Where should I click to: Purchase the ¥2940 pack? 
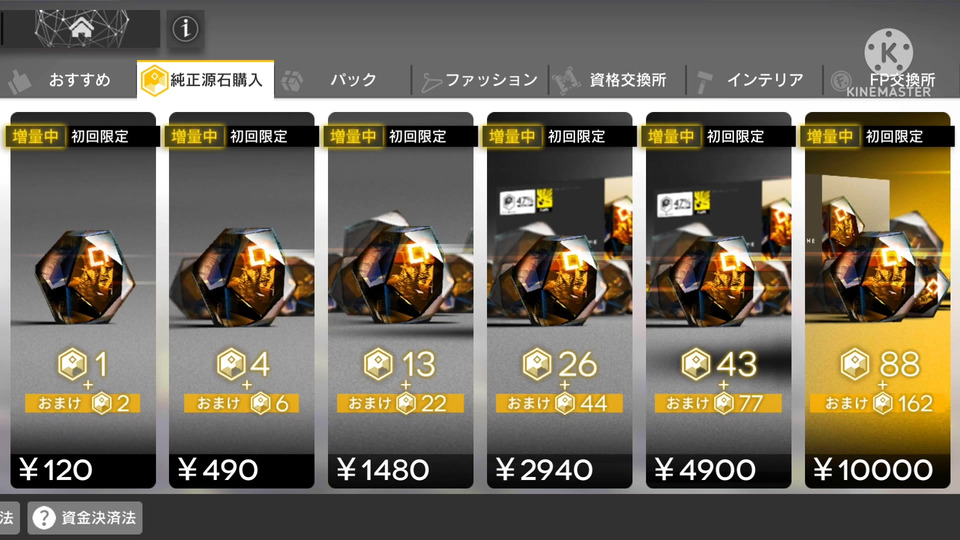[x=560, y=300]
